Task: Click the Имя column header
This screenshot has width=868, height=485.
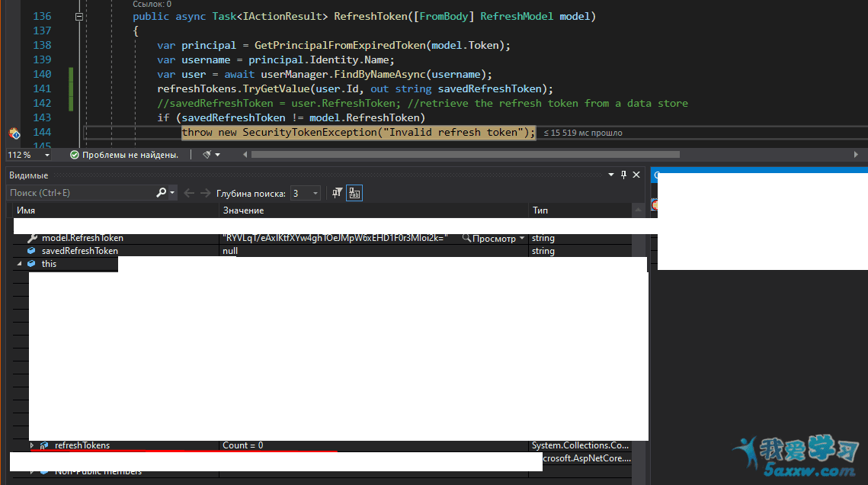Action: pyautogui.click(x=117, y=210)
